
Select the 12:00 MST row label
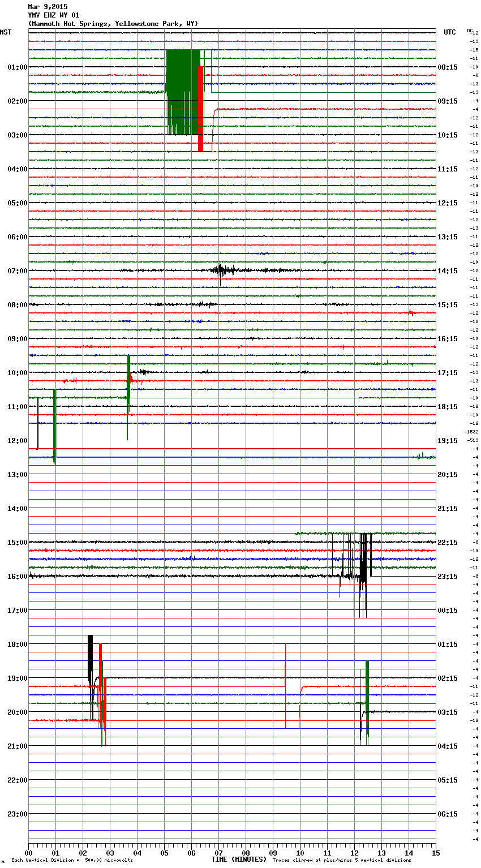point(17,441)
